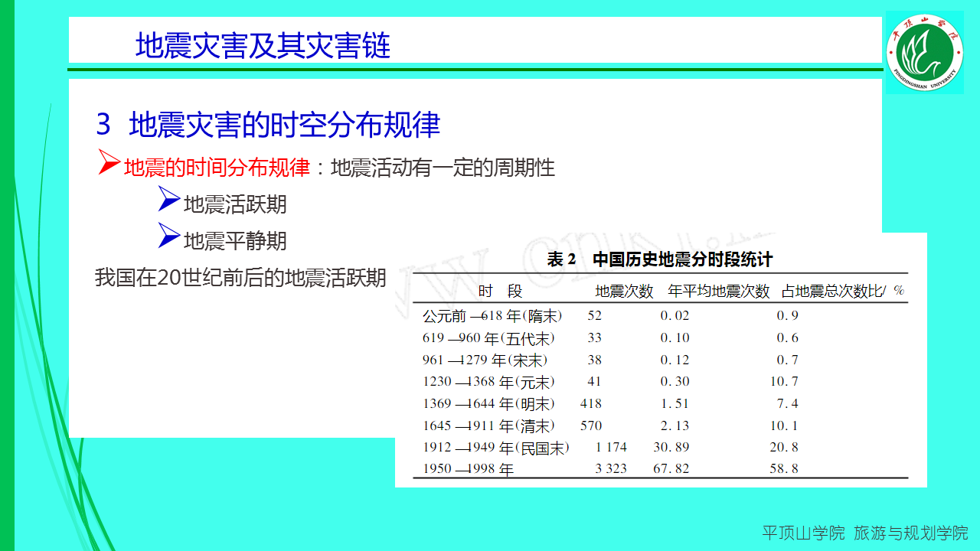The image size is (980, 551).
Task: Select the earthquake count 41
Action: 595,381
